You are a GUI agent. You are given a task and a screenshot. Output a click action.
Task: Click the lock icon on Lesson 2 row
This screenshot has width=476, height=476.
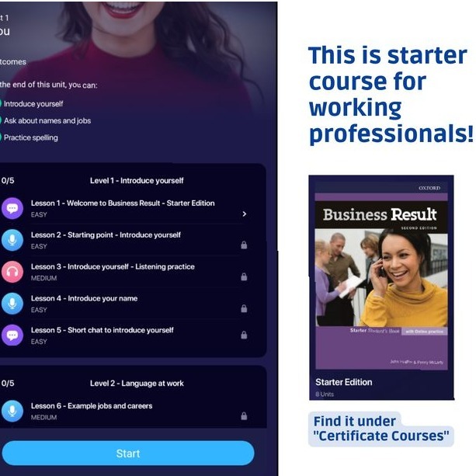(x=244, y=245)
